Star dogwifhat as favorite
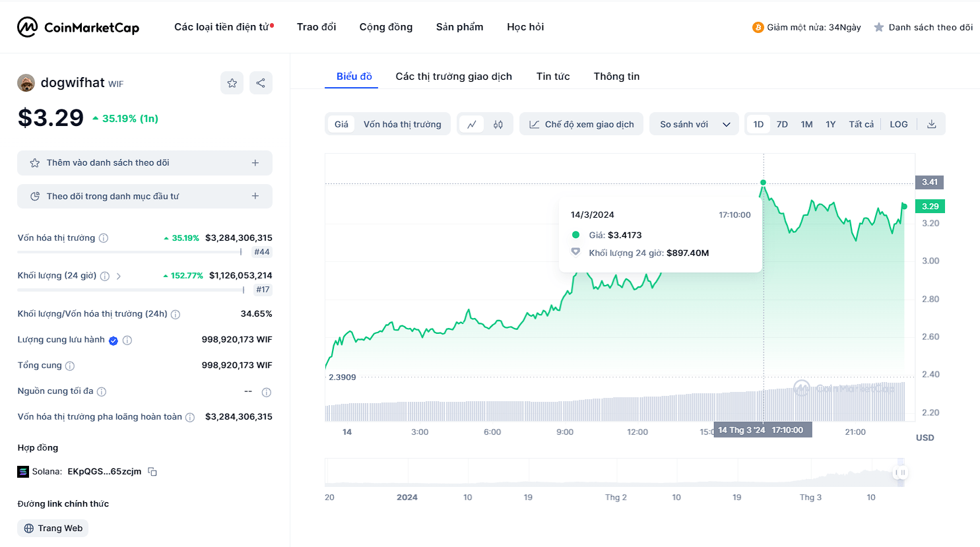 click(x=232, y=83)
